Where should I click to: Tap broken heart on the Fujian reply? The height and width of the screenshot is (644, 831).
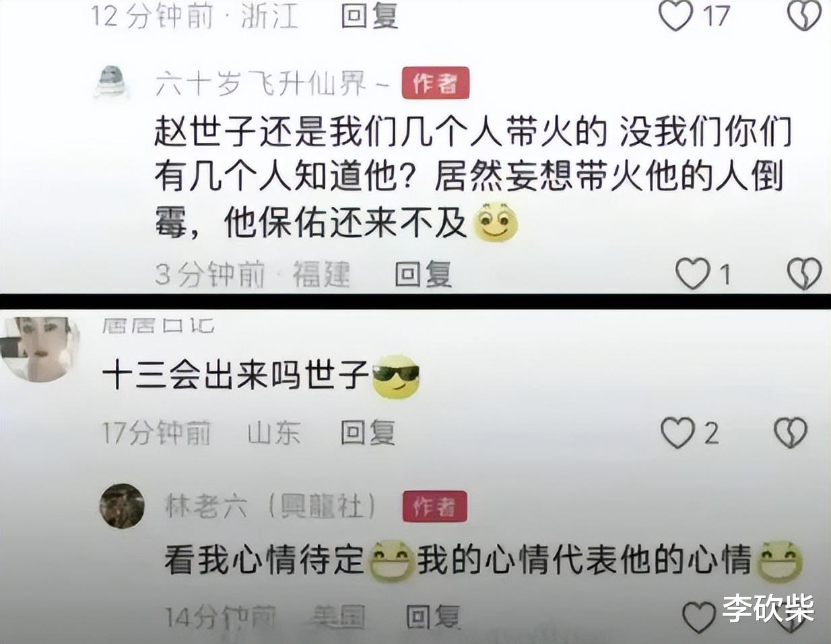[805, 273]
